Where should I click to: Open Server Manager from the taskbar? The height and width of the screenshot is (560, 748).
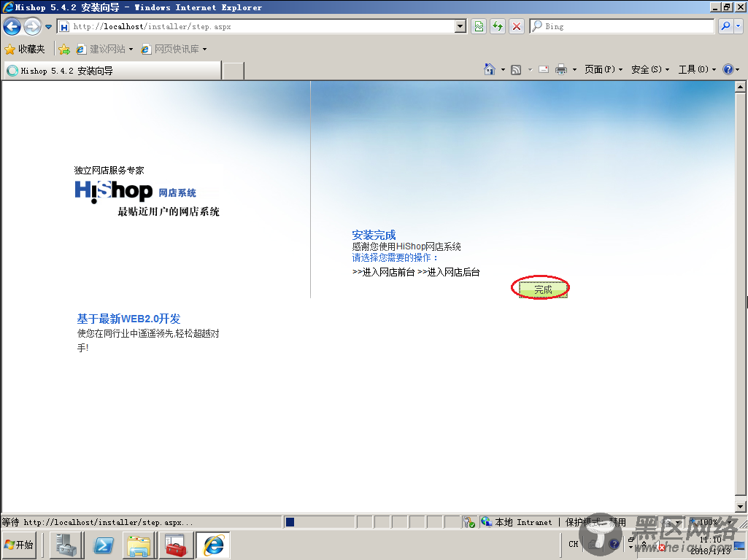(x=66, y=545)
